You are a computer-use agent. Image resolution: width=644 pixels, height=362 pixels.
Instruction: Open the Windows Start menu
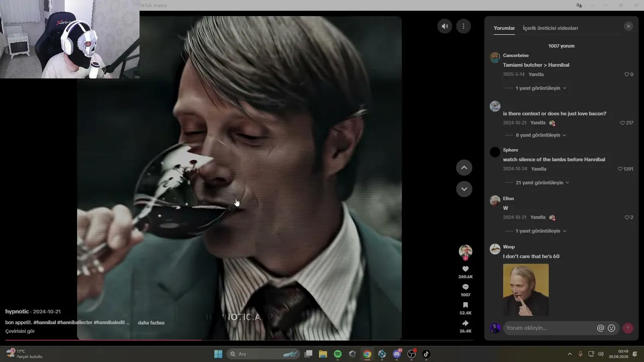(x=218, y=354)
